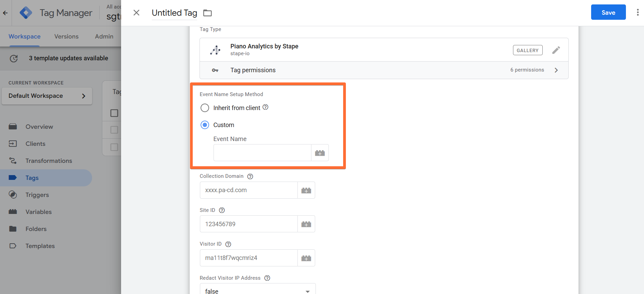Click the Overview sidebar icon
Screen dimensions: 644x294
(x=13, y=127)
